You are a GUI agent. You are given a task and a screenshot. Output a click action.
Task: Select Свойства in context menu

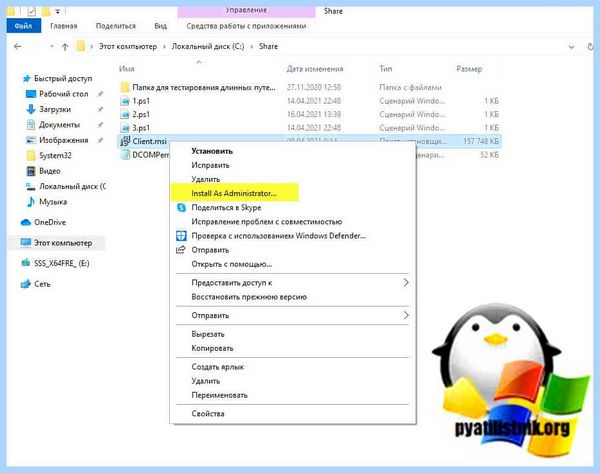(x=208, y=414)
